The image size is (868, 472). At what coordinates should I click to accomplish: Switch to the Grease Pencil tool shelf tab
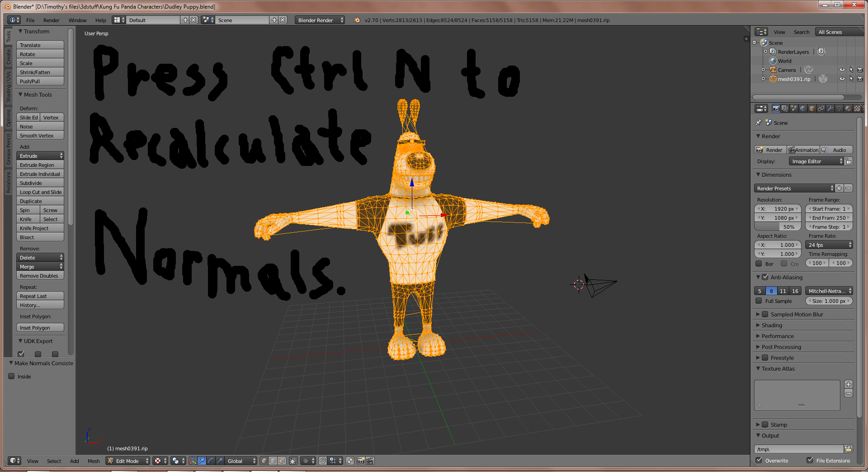click(x=8, y=150)
